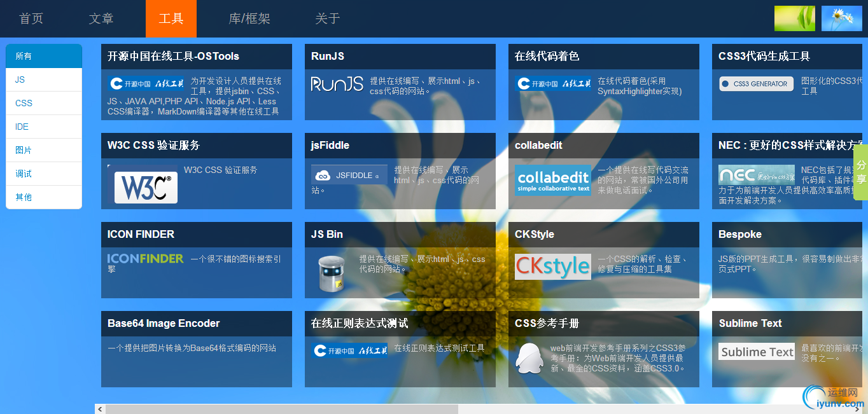Open the W3C CSS 验证服务 title link
Viewport: 868px width, 414px height.
[x=153, y=145]
